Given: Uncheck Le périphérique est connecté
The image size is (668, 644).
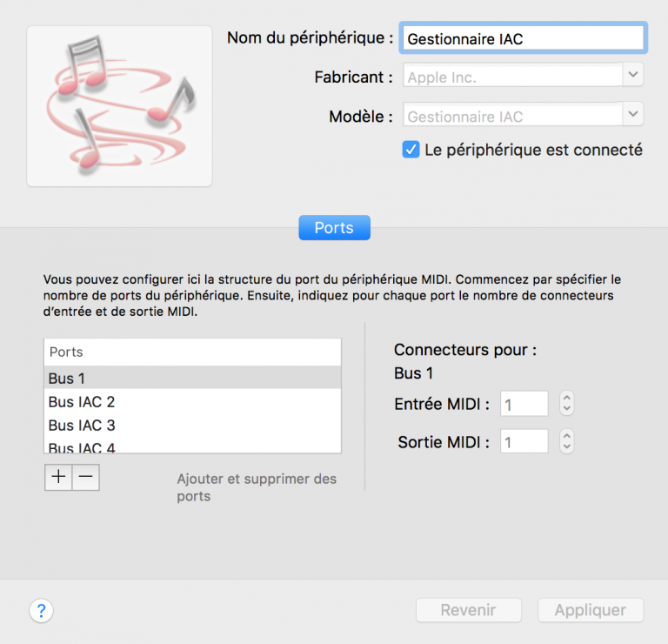Looking at the screenshot, I should coord(411,150).
